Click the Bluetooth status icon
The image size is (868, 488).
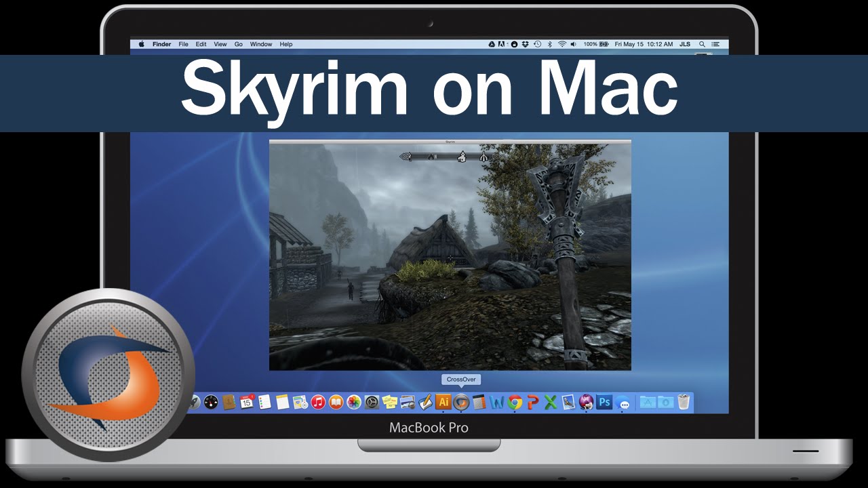[550, 44]
